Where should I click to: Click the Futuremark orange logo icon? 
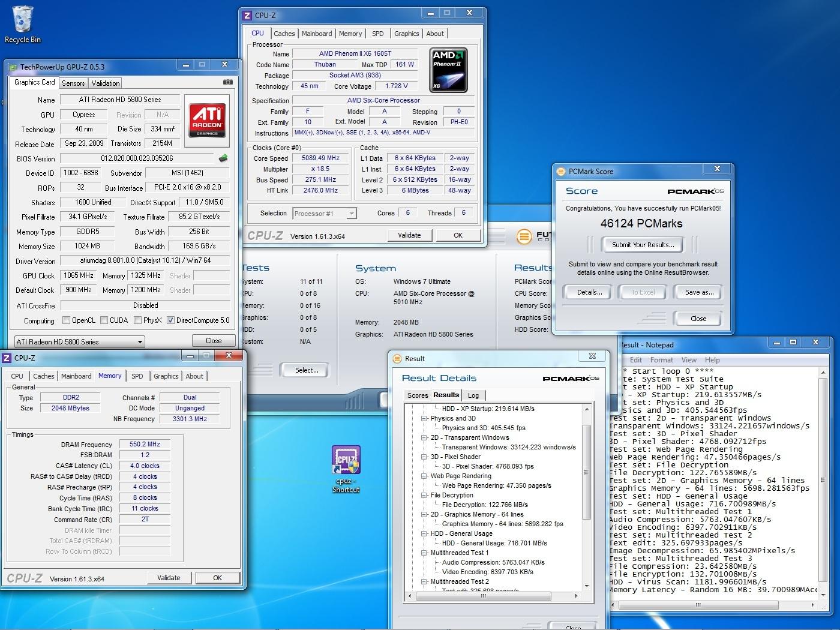pyautogui.click(x=524, y=237)
